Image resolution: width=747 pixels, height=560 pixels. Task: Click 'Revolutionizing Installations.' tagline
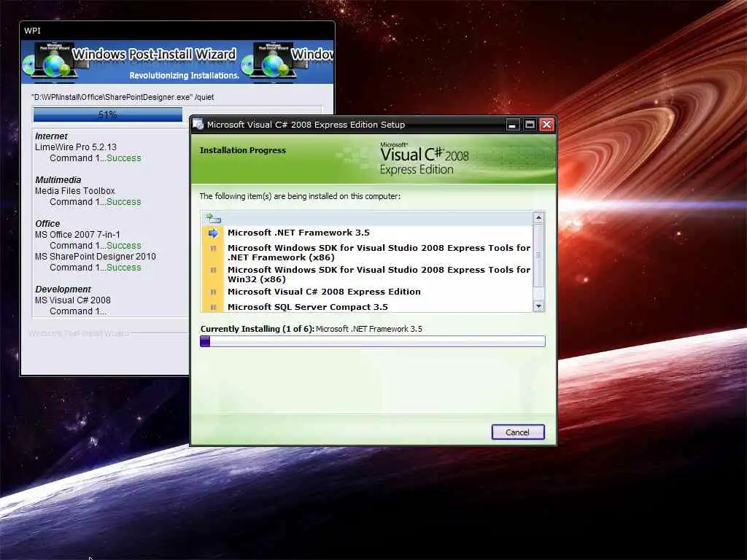point(185,76)
